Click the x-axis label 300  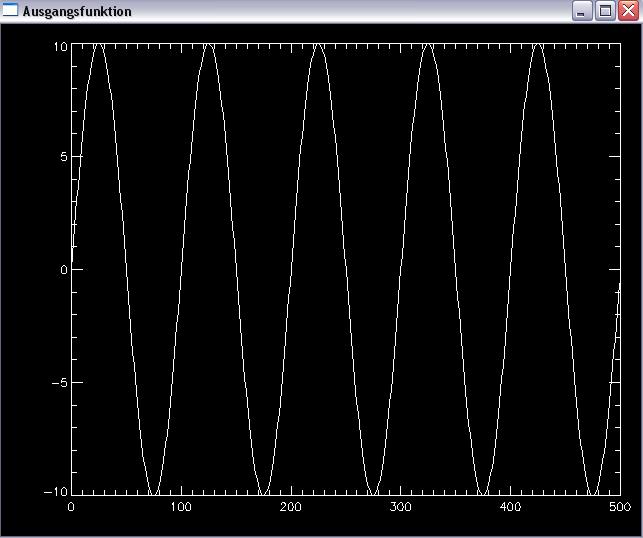[400, 507]
